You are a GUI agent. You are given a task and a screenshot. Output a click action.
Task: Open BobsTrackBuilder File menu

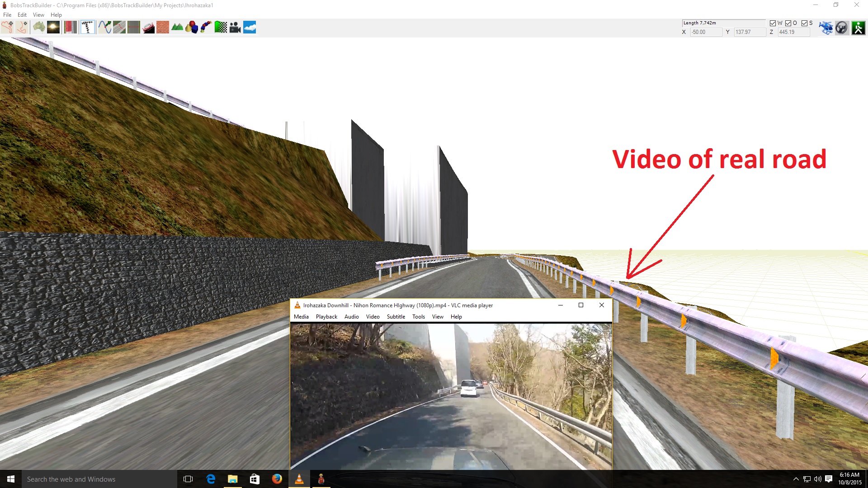(7, 15)
